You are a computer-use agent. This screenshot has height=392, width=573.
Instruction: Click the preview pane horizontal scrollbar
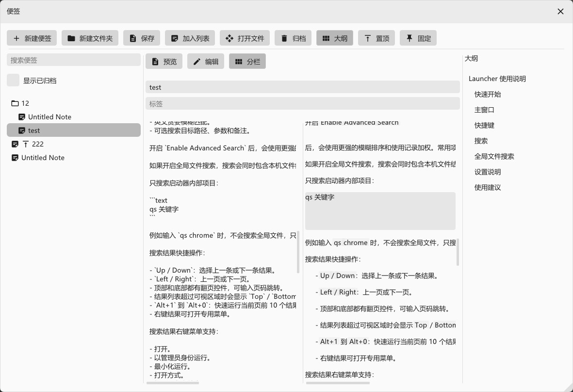tap(338, 383)
